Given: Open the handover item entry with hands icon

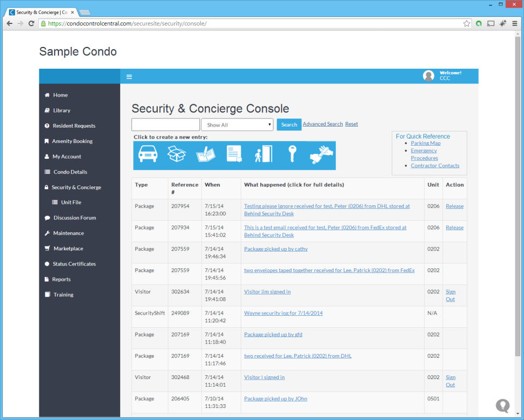Looking at the screenshot, I should [x=321, y=155].
